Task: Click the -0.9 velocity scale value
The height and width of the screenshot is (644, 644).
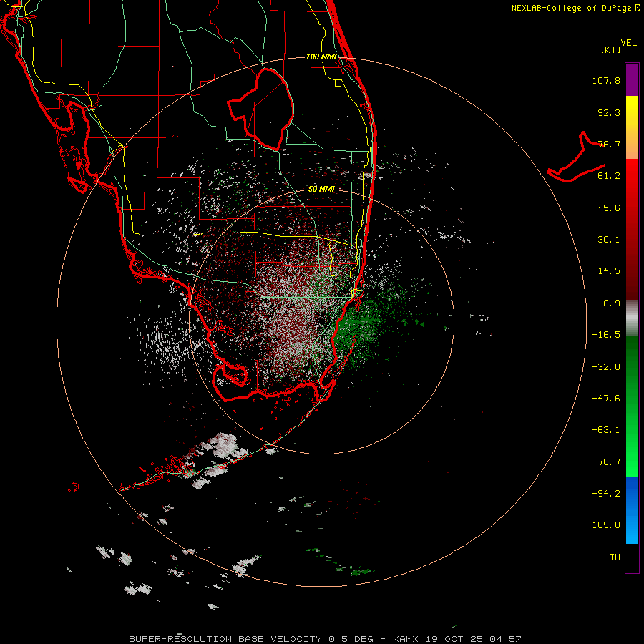Action: (x=609, y=303)
